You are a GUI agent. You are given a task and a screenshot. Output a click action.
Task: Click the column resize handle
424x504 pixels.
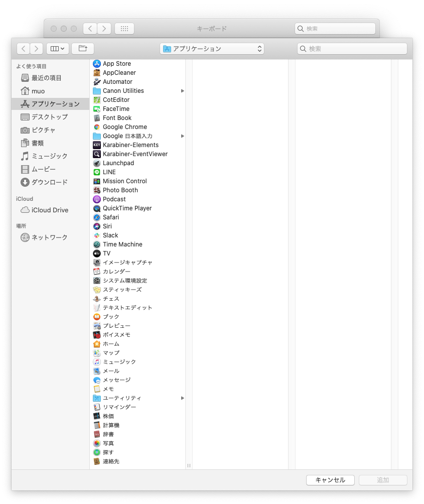point(189,465)
